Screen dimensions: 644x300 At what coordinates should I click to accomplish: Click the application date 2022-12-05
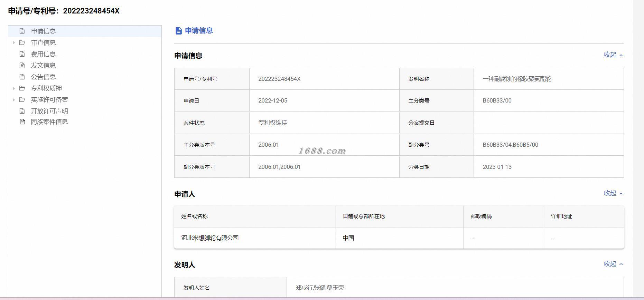(273, 100)
